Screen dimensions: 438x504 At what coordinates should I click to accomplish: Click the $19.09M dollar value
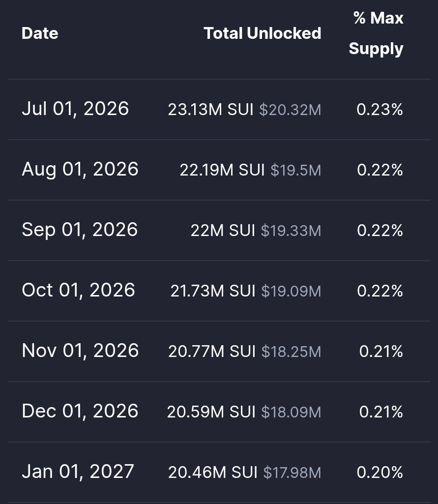[x=291, y=291]
